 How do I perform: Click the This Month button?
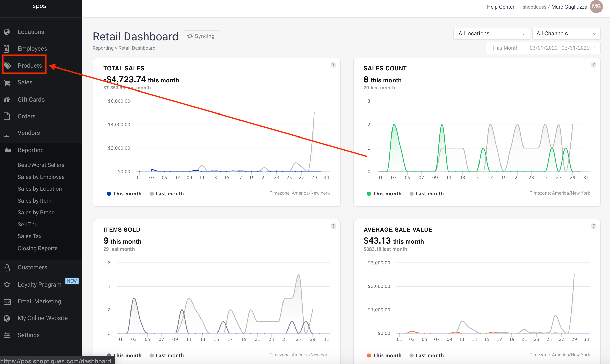pyautogui.click(x=505, y=48)
